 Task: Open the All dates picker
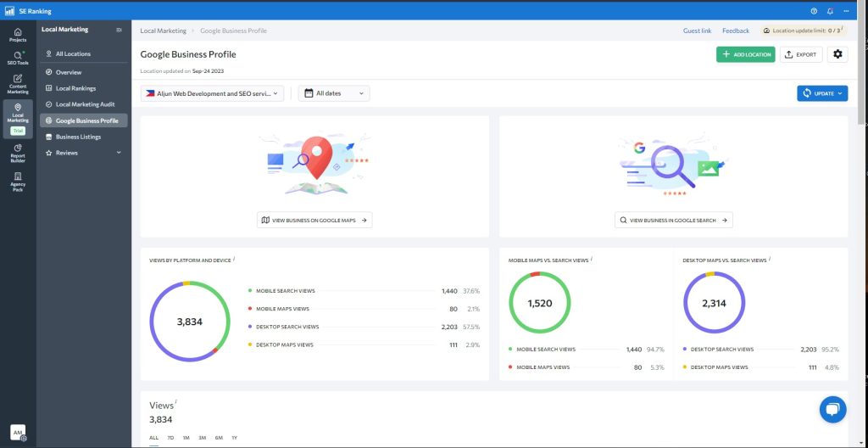pyautogui.click(x=334, y=93)
